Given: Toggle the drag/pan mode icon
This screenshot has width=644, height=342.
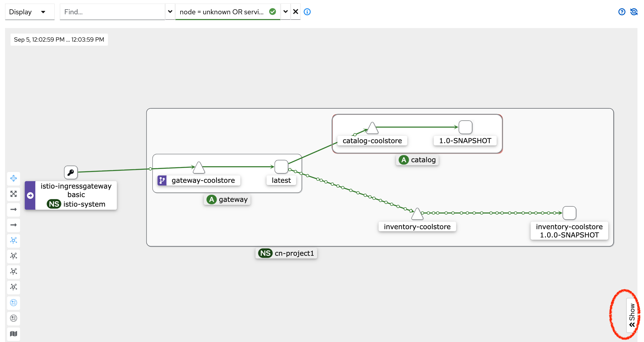Looking at the screenshot, I should pyautogui.click(x=14, y=178).
